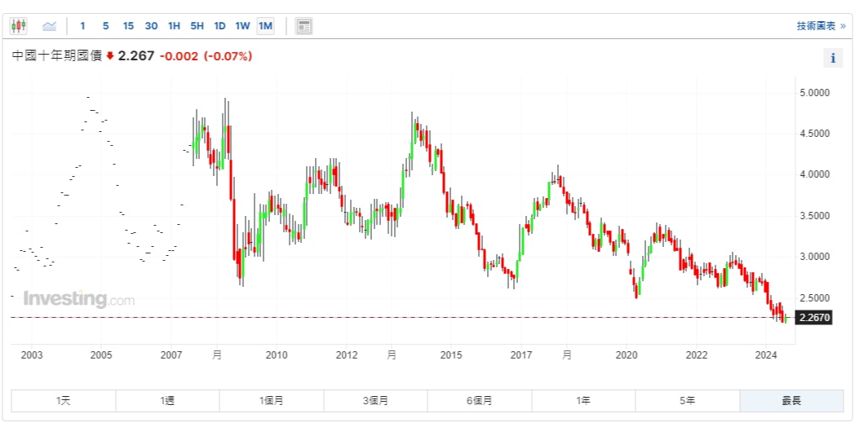Select the 1個月 time range tab

(272, 401)
